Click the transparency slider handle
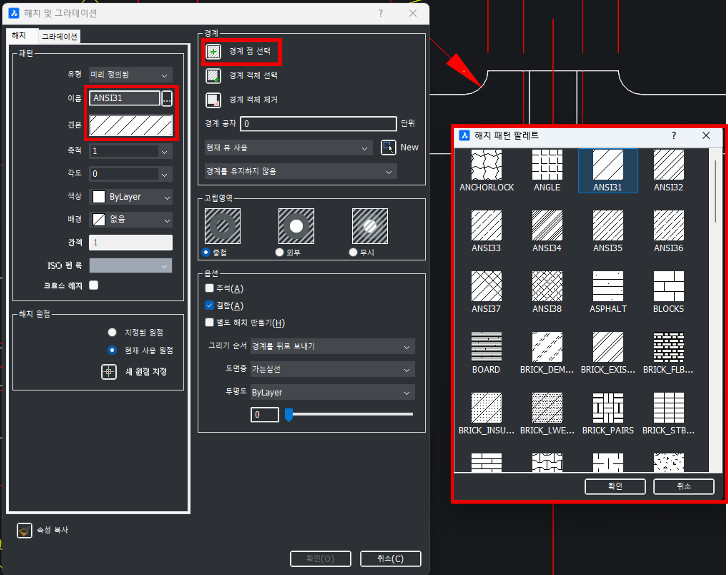The width and height of the screenshot is (728, 575). [x=289, y=415]
